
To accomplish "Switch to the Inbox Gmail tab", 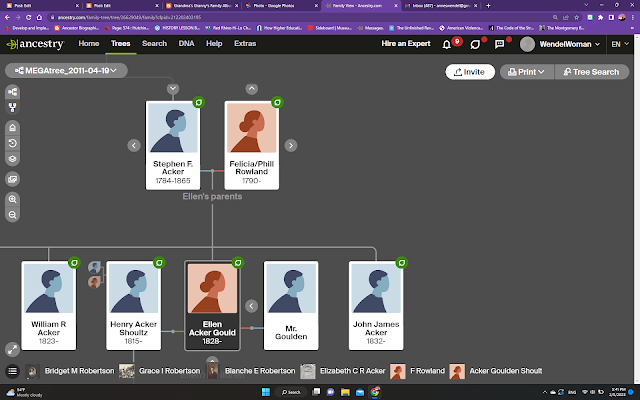I will click(x=441, y=6).
